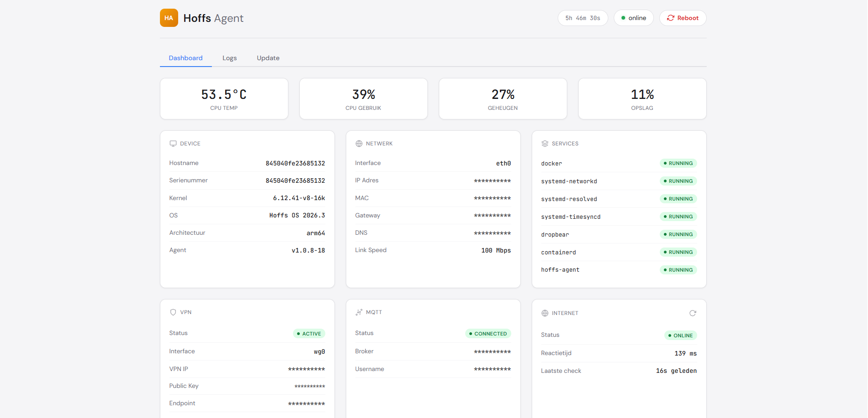Click the Reboot button

point(683,18)
